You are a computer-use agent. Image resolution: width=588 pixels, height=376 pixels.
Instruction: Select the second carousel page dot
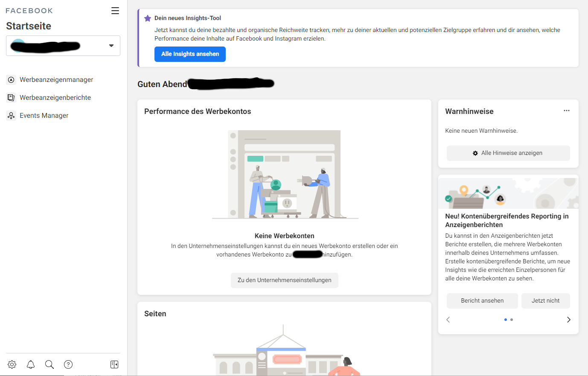pyautogui.click(x=512, y=320)
